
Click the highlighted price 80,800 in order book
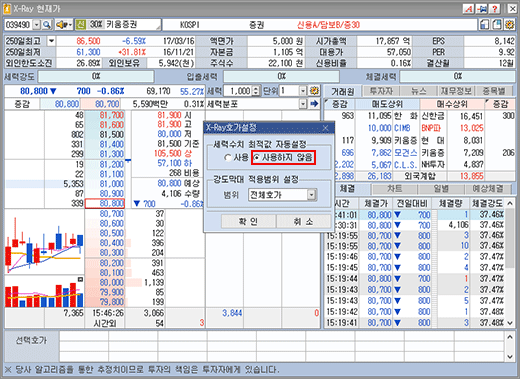click(x=105, y=203)
